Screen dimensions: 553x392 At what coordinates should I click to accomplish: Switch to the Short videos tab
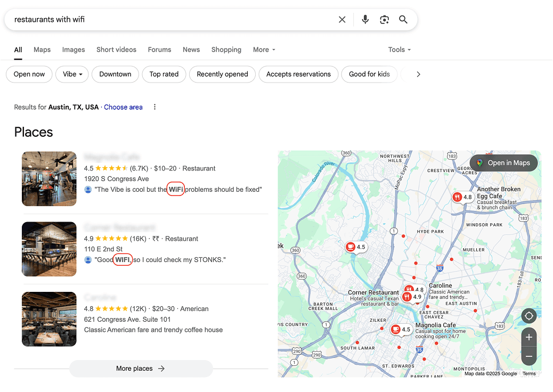pyautogui.click(x=116, y=50)
